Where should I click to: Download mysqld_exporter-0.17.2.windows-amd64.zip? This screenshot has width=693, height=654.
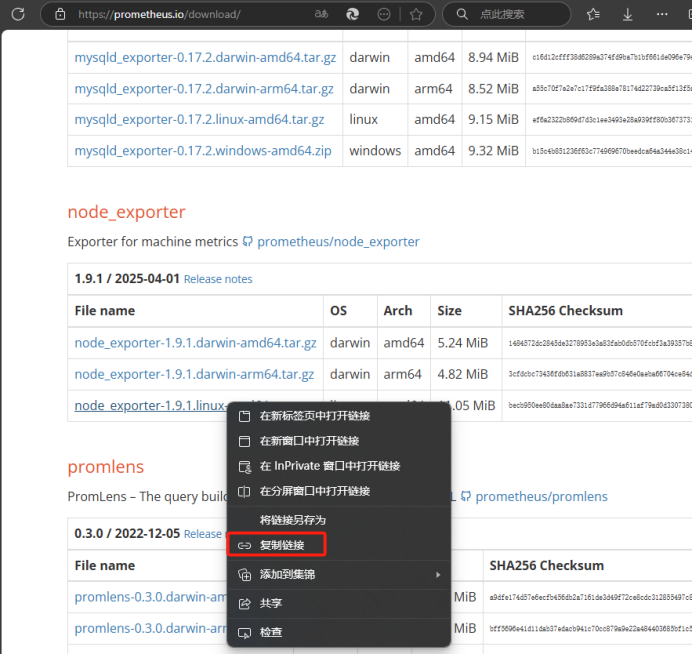203,151
